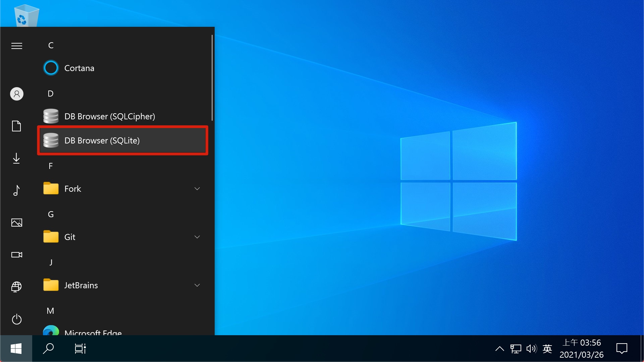The image size is (644, 362).
Task: Open the JetBrains folder
Action: click(123, 285)
